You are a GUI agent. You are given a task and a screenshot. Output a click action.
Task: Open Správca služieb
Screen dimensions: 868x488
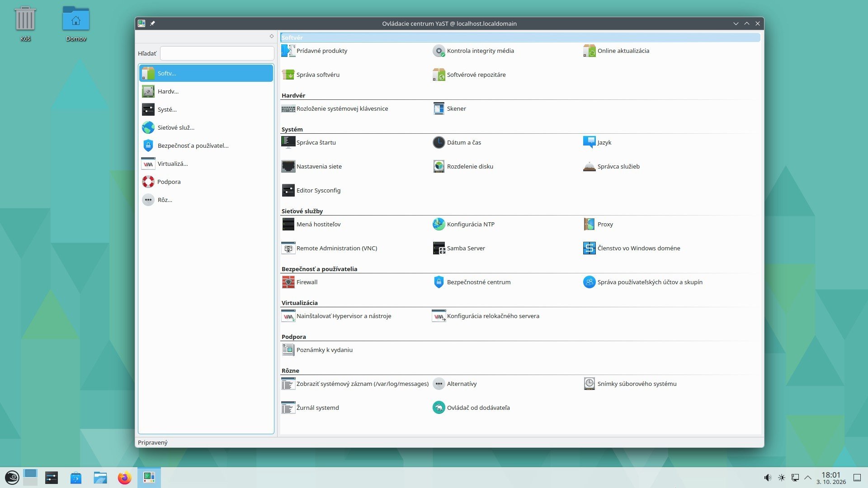[611, 166]
